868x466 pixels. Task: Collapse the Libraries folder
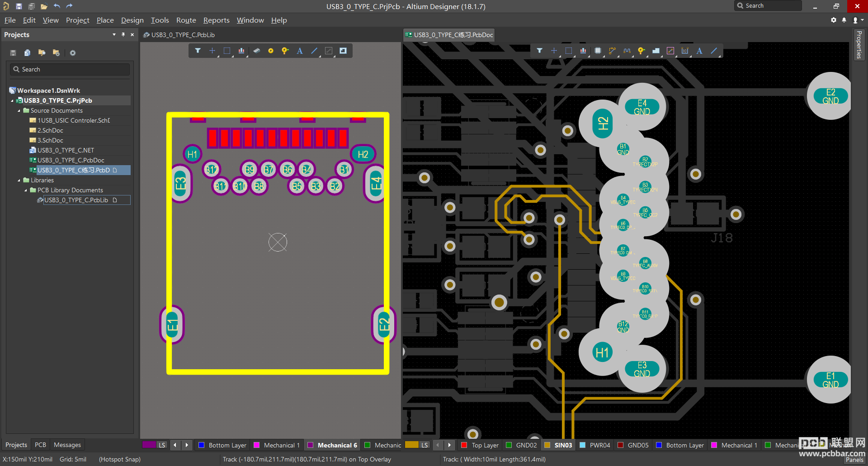[19, 180]
